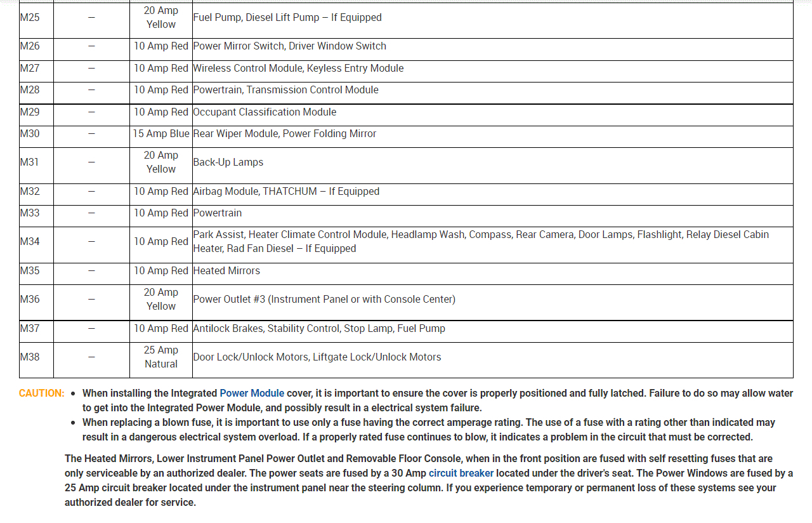Click the orange 'CAUTION:' label

(x=42, y=394)
